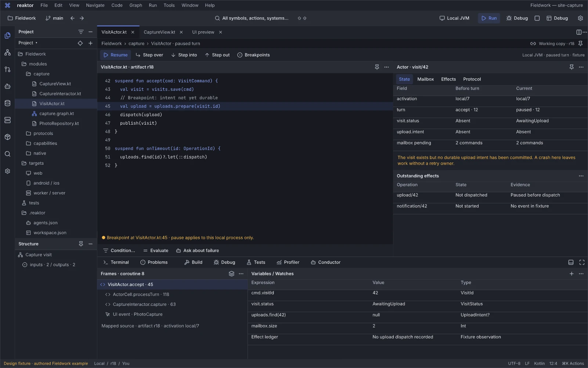Select the ActorCell.processTurn · 118 frame
588x368 pixels.
coord(172,294)
